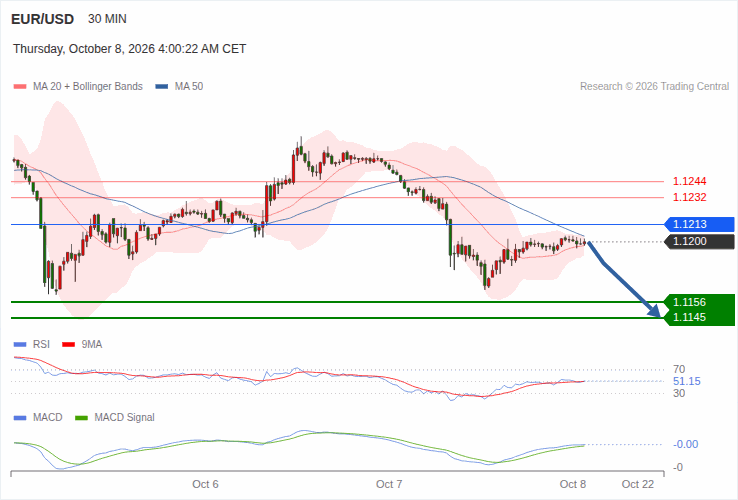Click the MACD Signal green swatch
738x500 pixels.
(81, 418)
